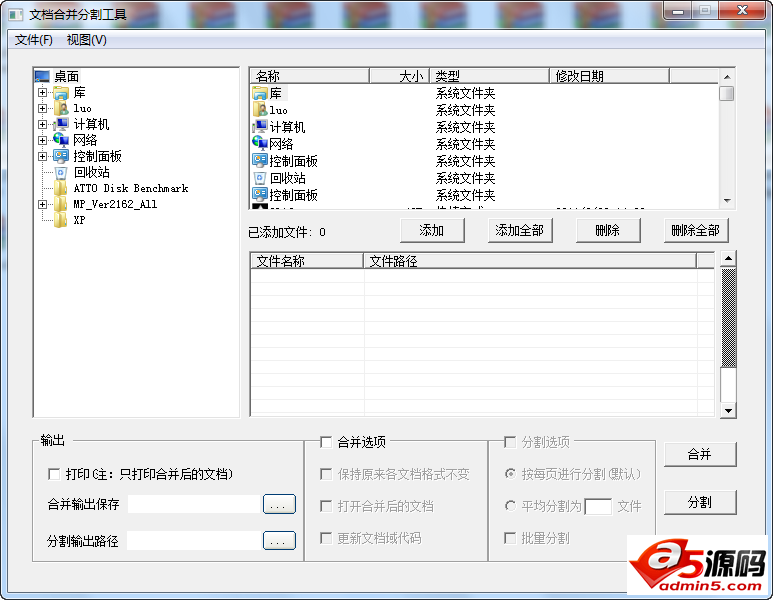Browse for 分割输出路径 path
Image resolution: width=773 pixels, height=600 pixels.
point(279,540)
